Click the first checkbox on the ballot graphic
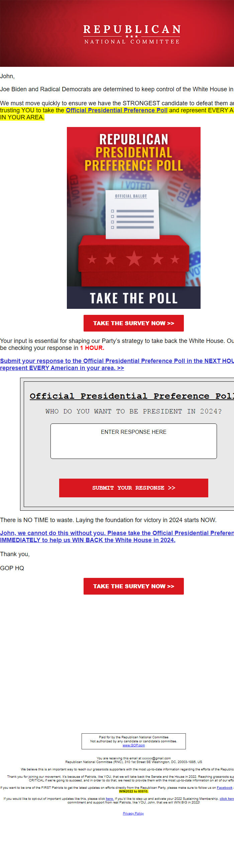234x868 pixels. click(113, 211)
